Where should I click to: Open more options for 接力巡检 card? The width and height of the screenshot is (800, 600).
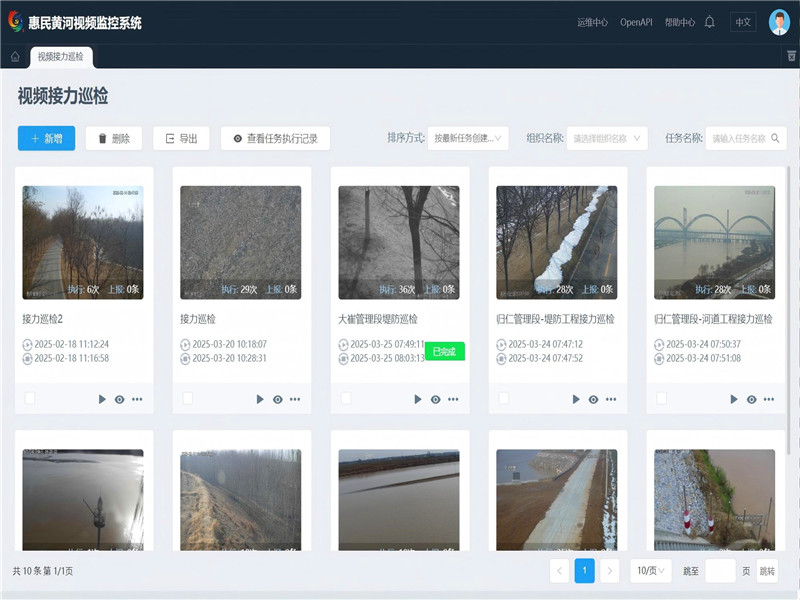point(295,399)
